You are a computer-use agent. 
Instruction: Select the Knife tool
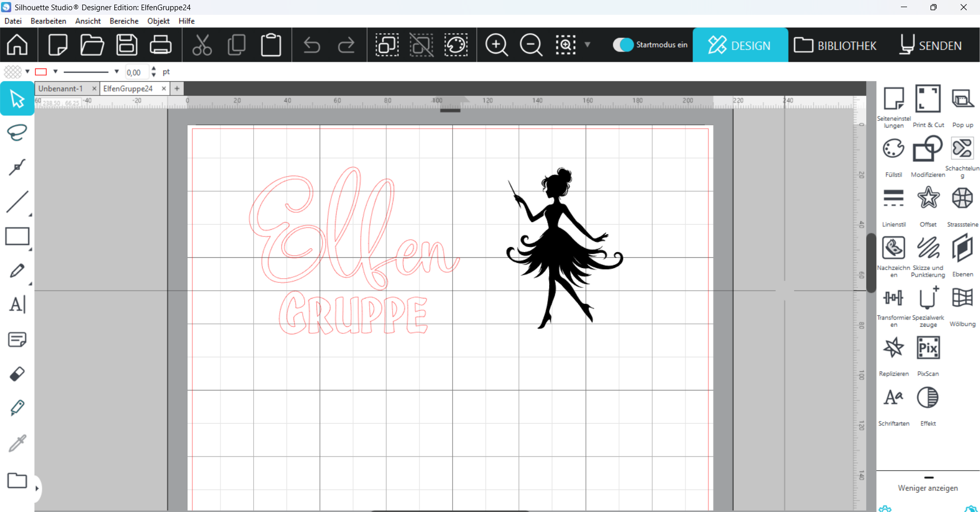[17, 408]
